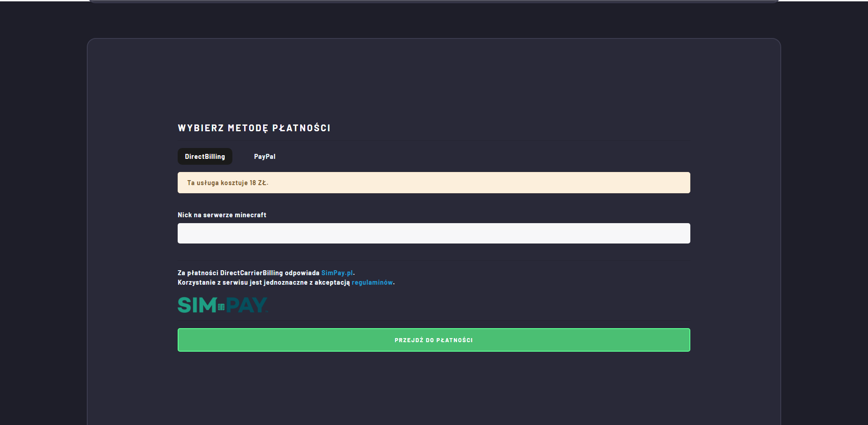Click the SIM chip icon in logo
Viewport: 868px width, 425px height.
pyautogui.click(x=221, y=307)
